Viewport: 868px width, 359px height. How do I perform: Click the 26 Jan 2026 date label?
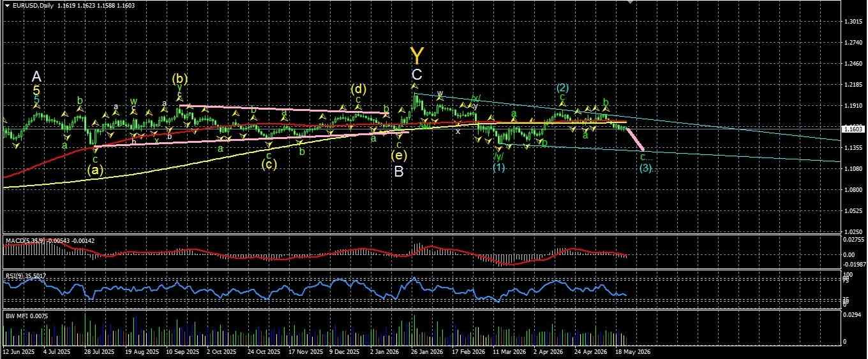[x=427, y=351]
